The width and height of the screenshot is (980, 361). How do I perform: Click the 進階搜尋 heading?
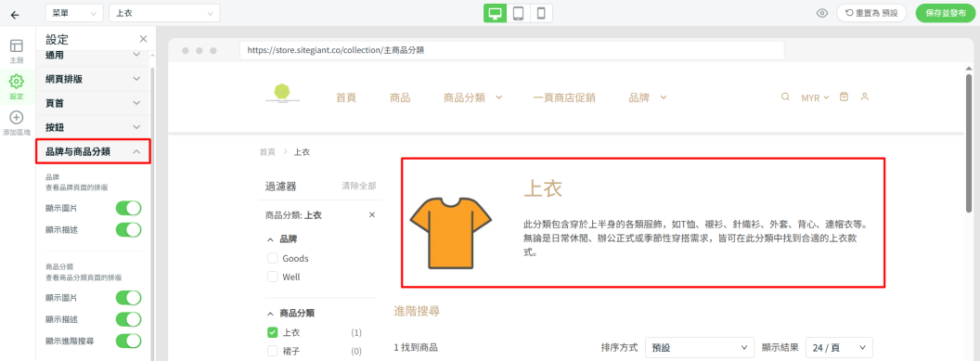click(417, 311)
